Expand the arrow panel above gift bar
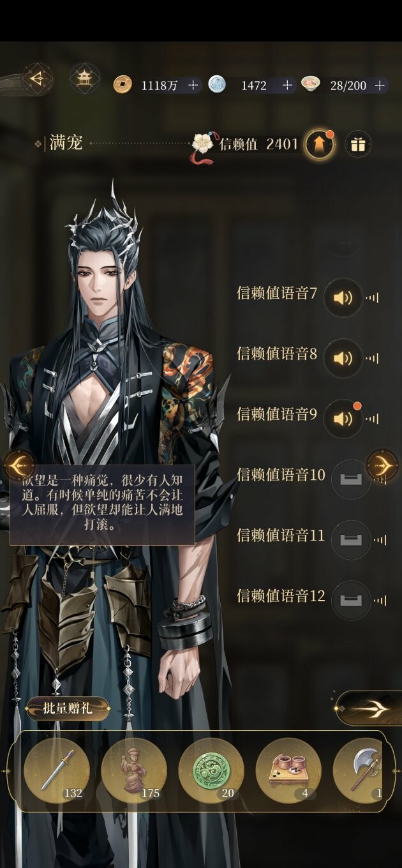The width and height of the screenshot is (402, 868). coord(368,708)
